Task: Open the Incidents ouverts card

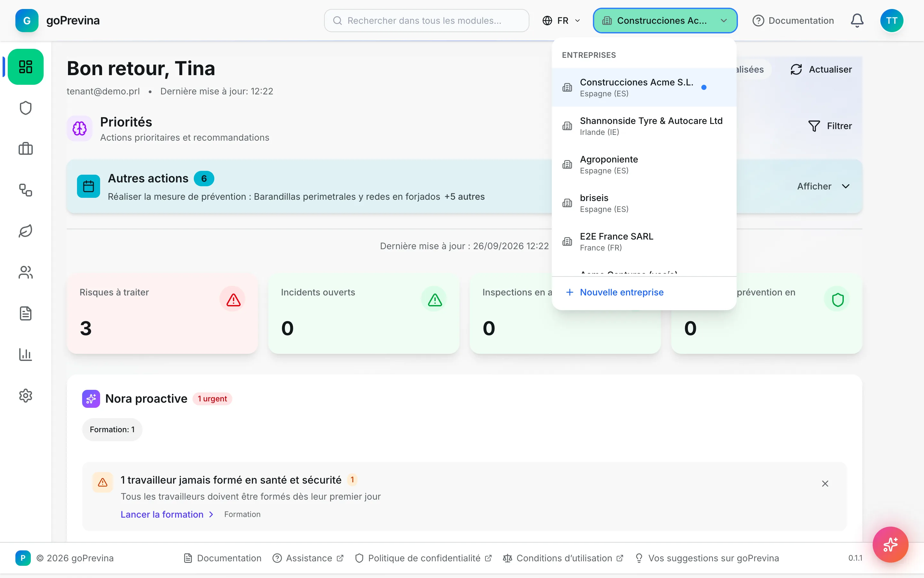Action: [x=364, y=313]
